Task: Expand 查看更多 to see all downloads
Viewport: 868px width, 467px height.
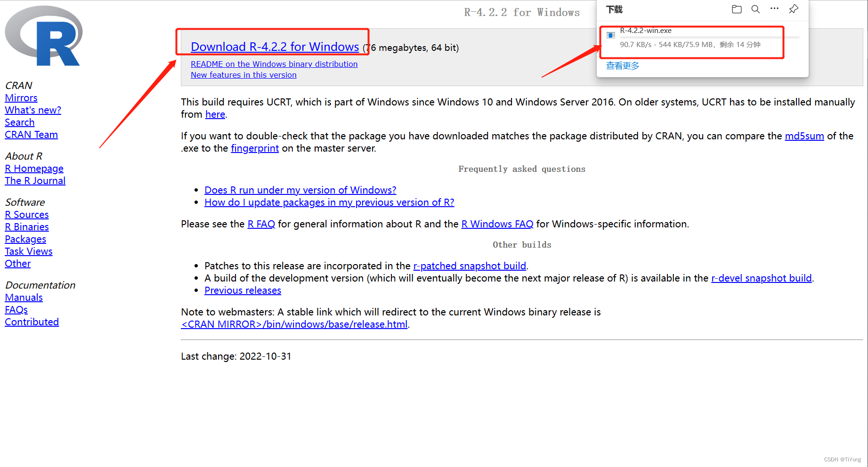Action: (622, 65)
